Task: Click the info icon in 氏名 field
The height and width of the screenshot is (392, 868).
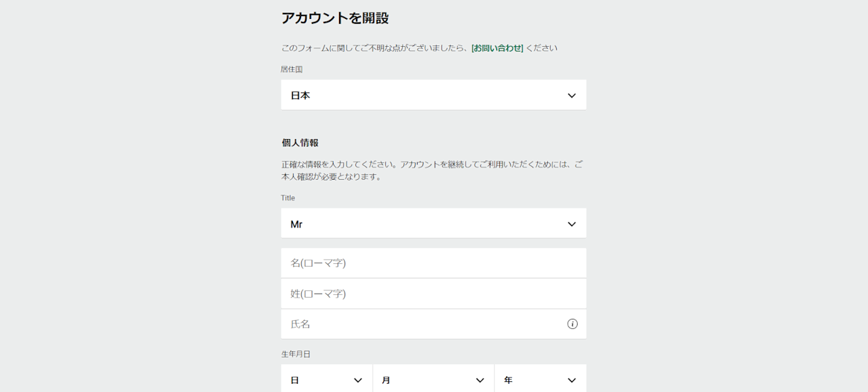Action: click(572, 324)
